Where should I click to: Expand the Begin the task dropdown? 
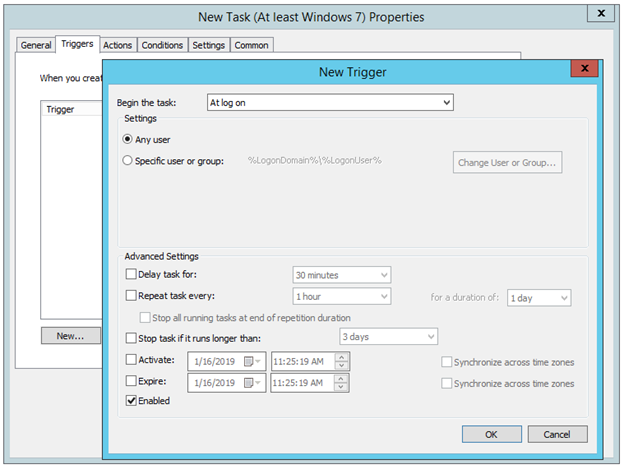click(446, 102)
